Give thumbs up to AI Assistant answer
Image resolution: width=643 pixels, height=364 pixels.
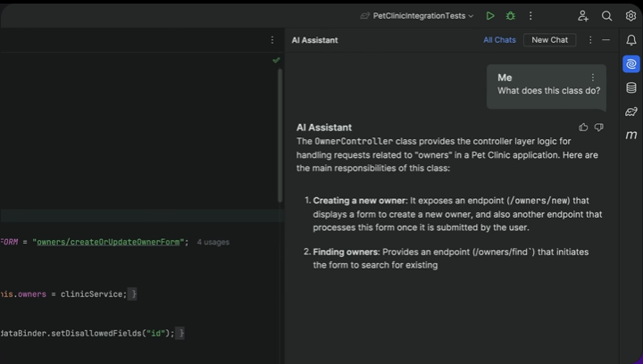tap(583, 128)
